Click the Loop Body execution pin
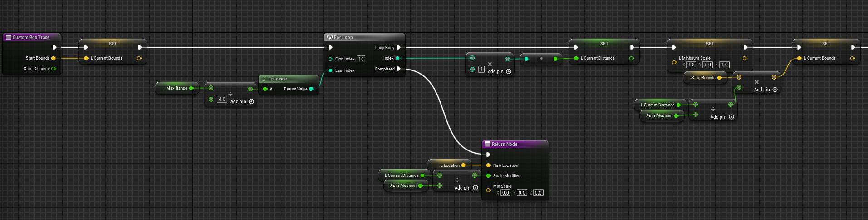This screenshot has height=220, width=868. pyautogui.click(x=398, y=47)
